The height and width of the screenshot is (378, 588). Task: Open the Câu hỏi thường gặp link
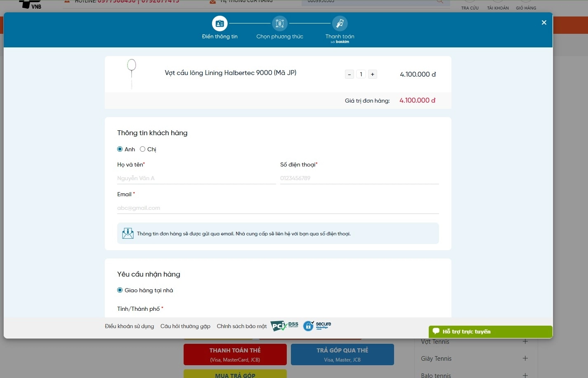(x=185, y=326)
